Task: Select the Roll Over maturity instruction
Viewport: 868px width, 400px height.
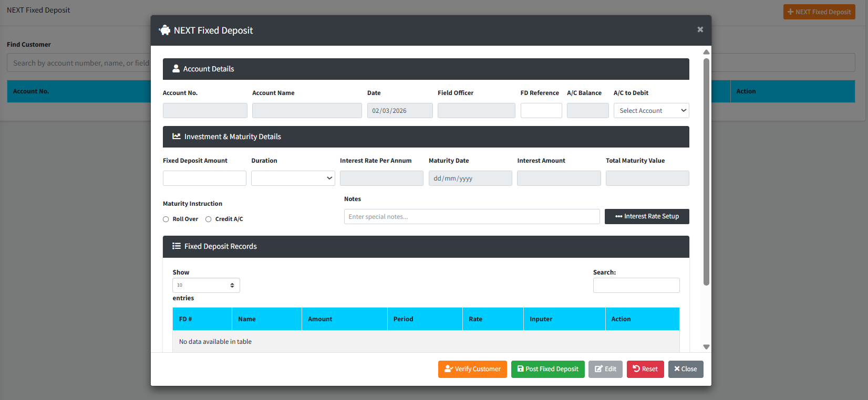Action: pyautogui.click(x=166, y=219)
